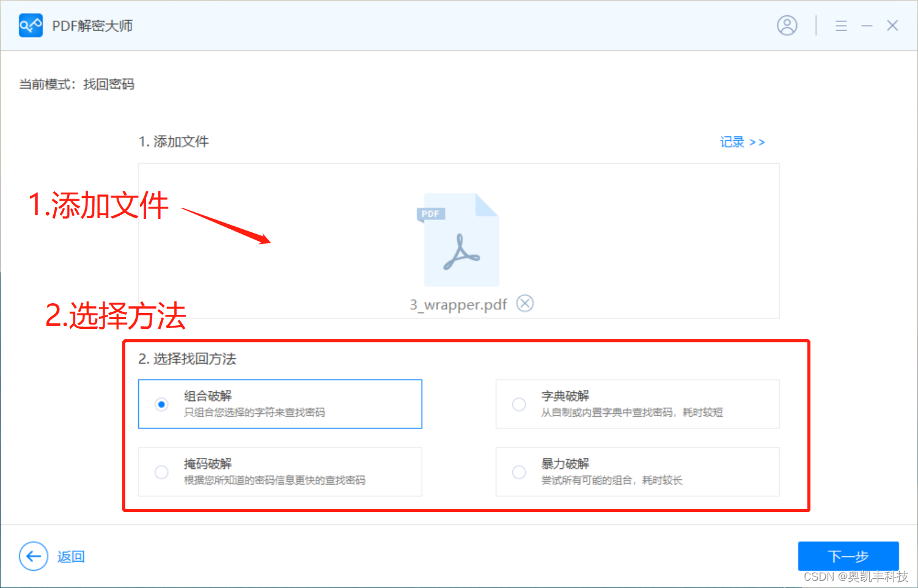Click the 从自制或内置字典中查找密码 description

click(632, 413)
